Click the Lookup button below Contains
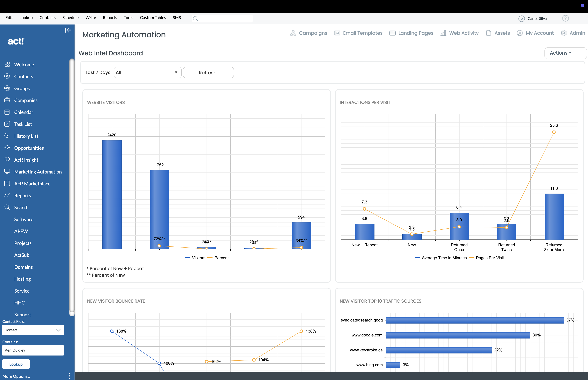 click(16, 364)
